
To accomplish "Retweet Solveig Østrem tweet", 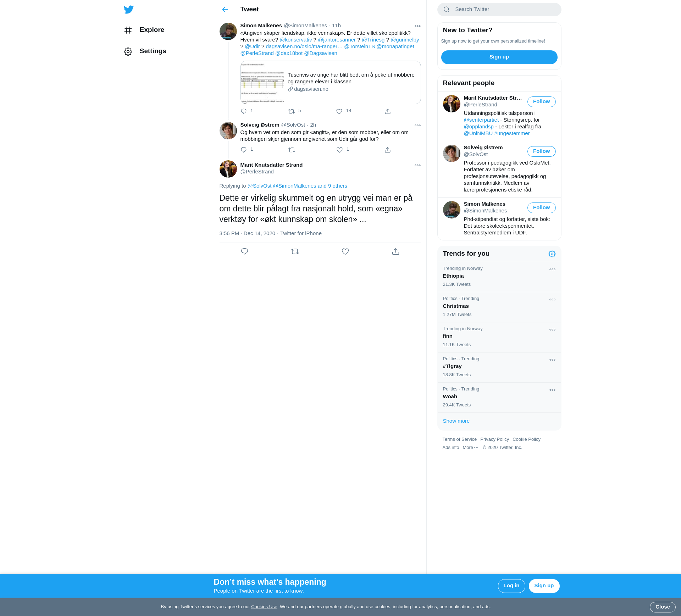I will coord(292,150).
